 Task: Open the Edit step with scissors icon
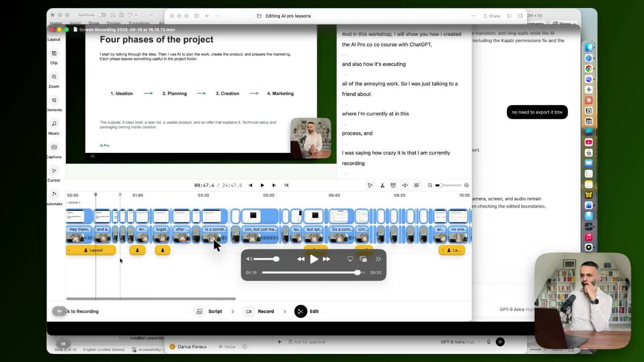[307, 311]
